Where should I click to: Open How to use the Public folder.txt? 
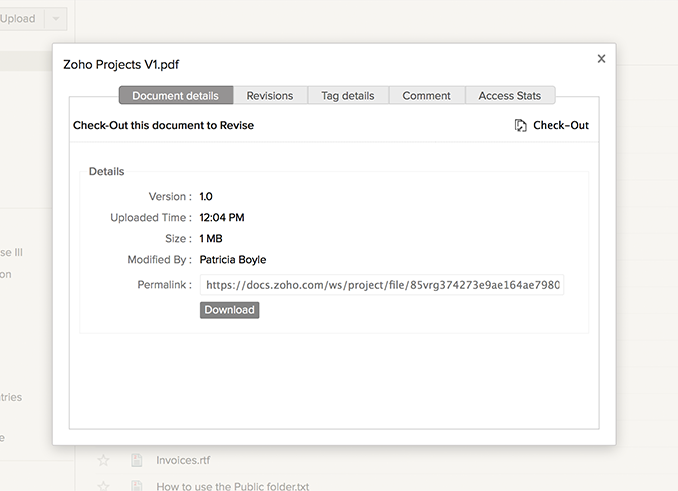pos(233,487)
